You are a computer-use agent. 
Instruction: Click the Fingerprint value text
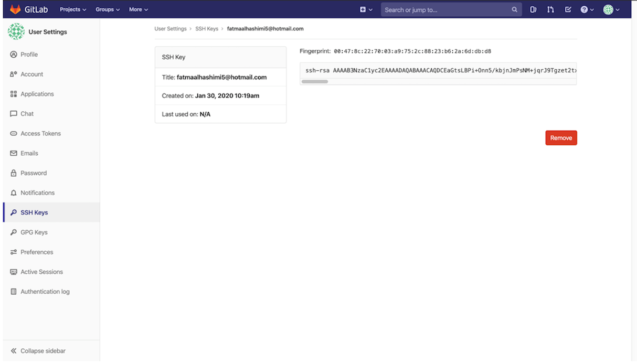pos(412,51)
